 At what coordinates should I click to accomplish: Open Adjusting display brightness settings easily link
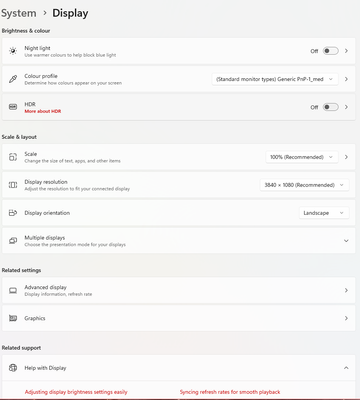tap(76, 392)
